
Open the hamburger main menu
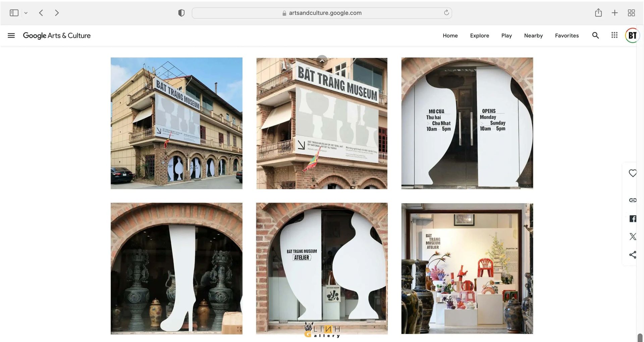11,36
